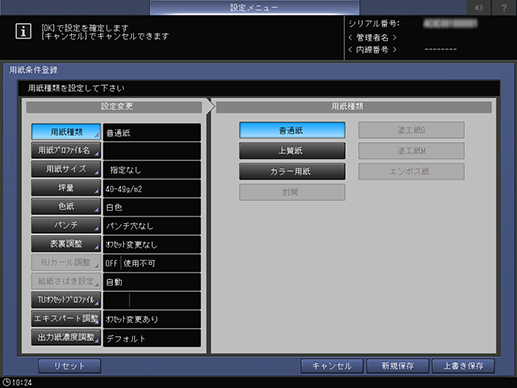The height and width of the screenshot is (388, 517).
Task: Open the 色紙 color paper setting
Action: click(66, 206)
